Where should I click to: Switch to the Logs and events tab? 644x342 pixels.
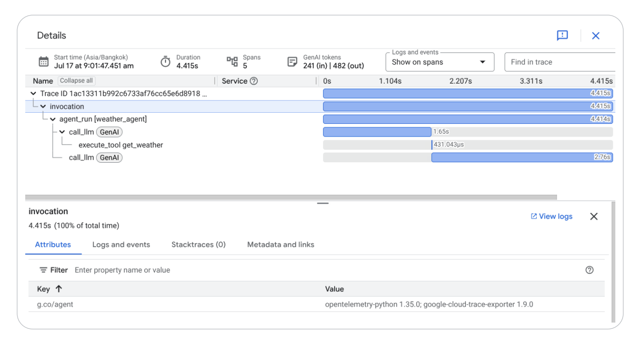tap(120, 244)
